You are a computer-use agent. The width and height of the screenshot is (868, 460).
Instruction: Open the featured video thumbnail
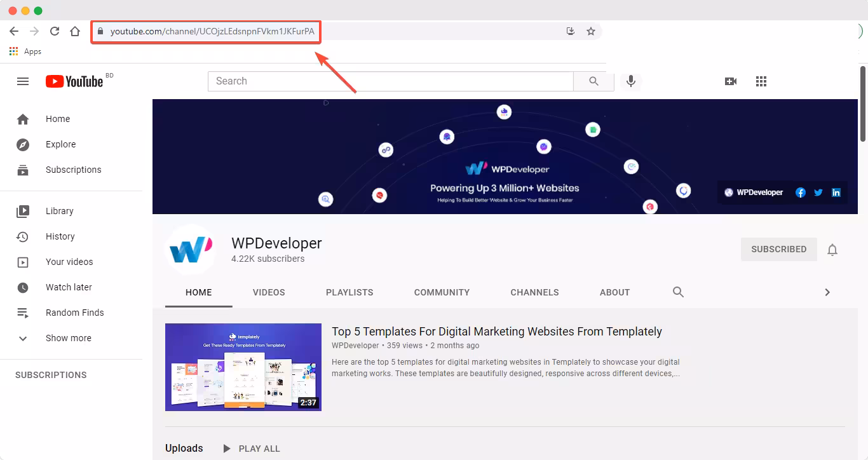click(x=243, y=367)
